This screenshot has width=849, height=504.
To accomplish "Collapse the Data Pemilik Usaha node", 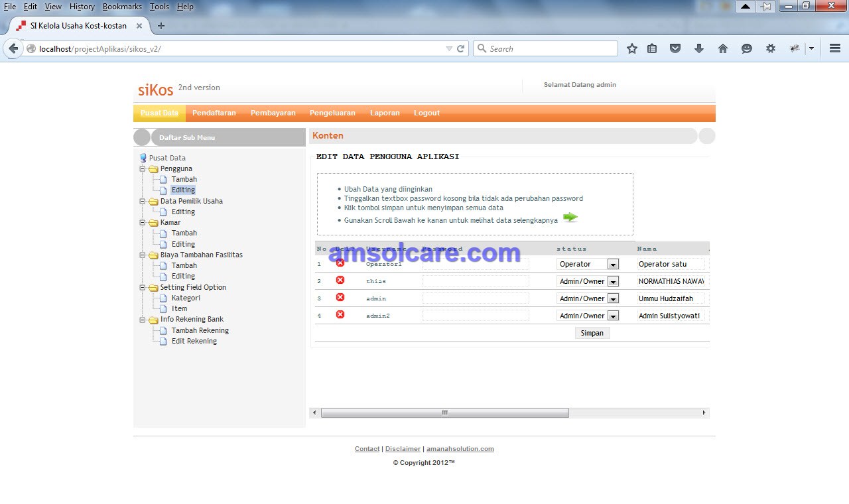I will [142, 201].
